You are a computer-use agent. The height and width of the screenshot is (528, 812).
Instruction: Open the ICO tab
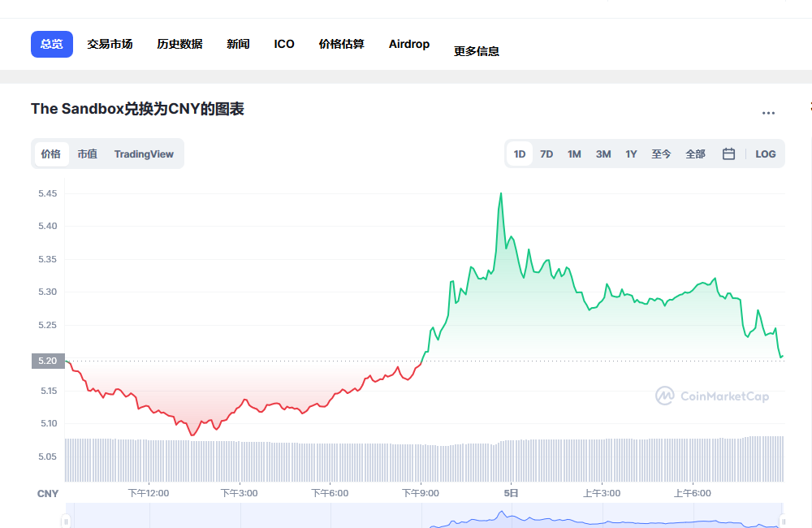[x=284, y=44]
